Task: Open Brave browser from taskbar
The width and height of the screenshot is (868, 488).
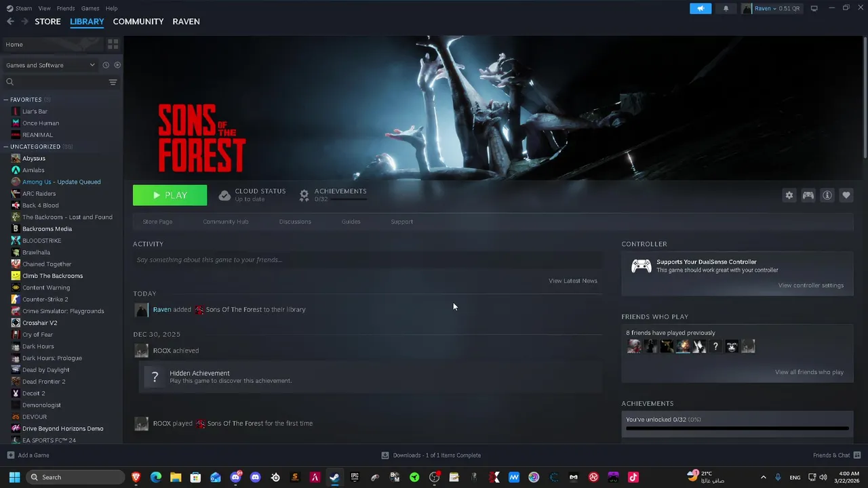Action: (136, 477)
